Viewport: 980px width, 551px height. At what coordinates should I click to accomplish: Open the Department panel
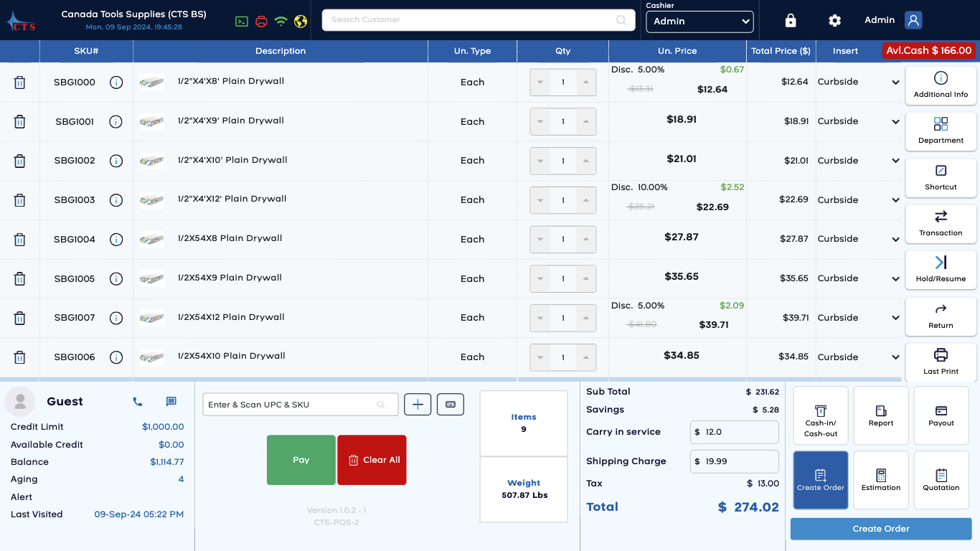click(x=941, y=131)
